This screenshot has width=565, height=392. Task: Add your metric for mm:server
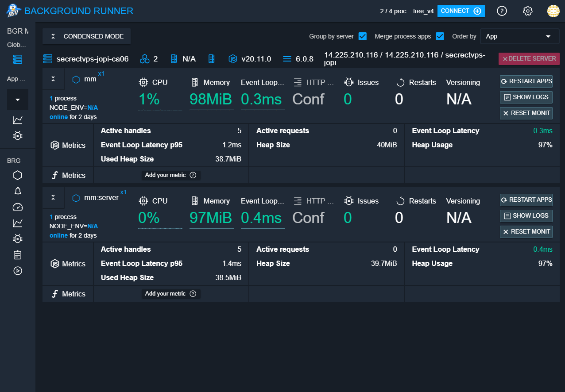171,294
